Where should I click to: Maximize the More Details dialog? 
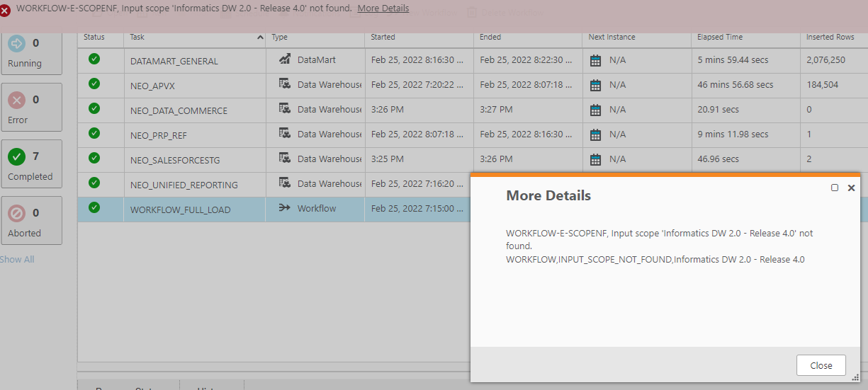[x=835, y=188]
